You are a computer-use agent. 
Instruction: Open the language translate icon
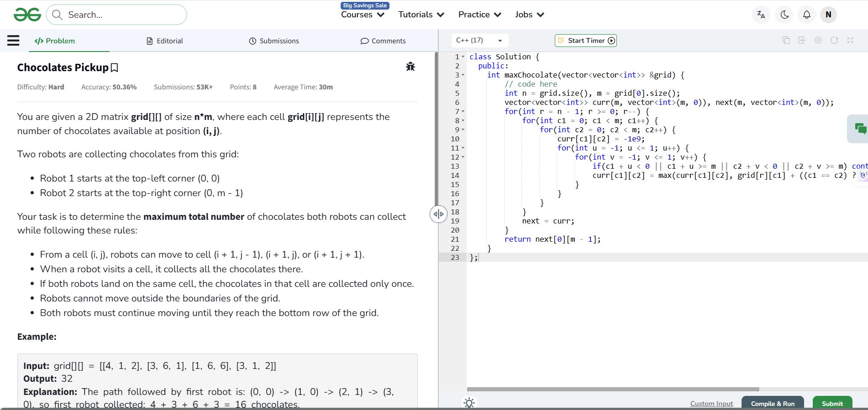point(761,15)
